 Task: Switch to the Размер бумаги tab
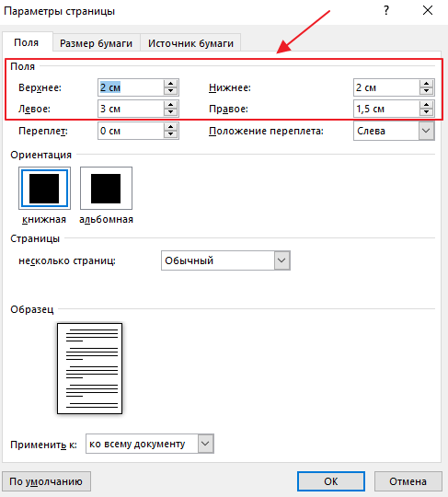(x=97, y=43)
